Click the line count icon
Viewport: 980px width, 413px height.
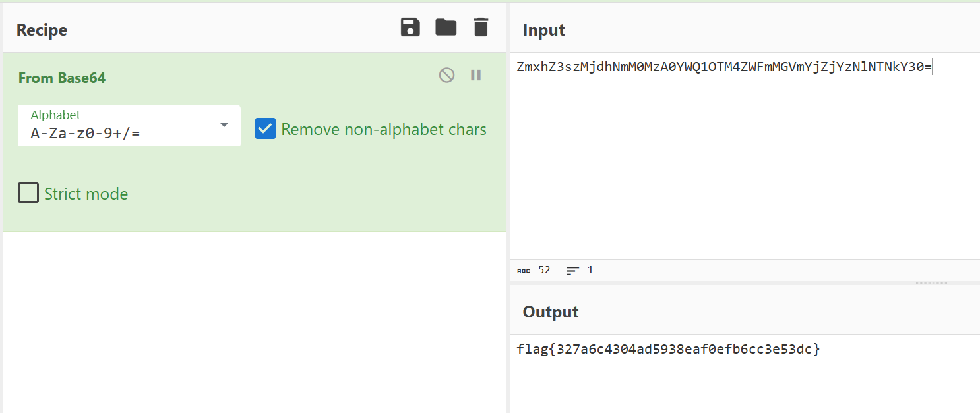572,271
